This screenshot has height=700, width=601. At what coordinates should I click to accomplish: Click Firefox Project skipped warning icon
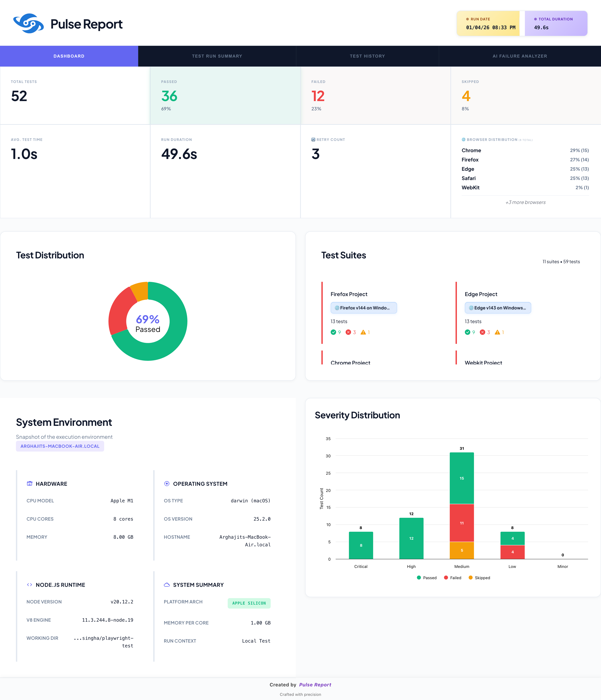(x=363, y=332)
